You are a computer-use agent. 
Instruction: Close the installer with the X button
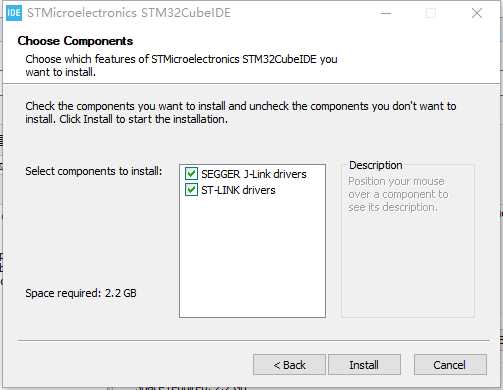coord(477,13)
